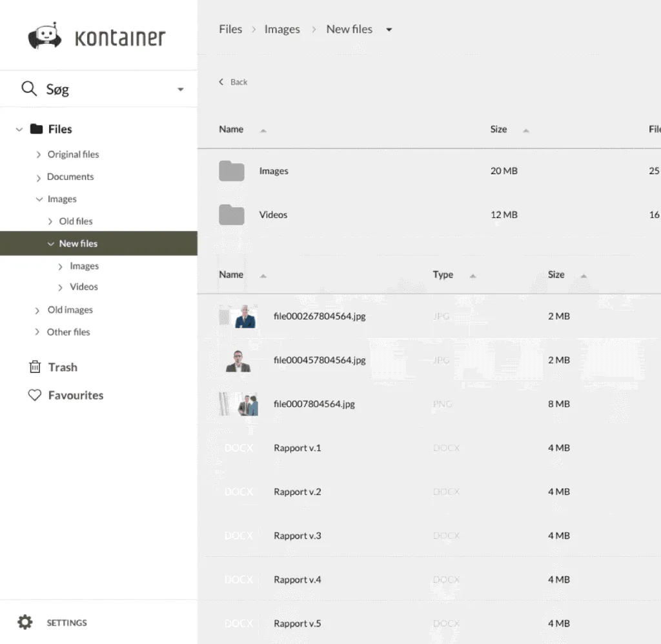Sort folders by Size column arrow
Viewport: 661px width, 644px height.
[525, 130]
